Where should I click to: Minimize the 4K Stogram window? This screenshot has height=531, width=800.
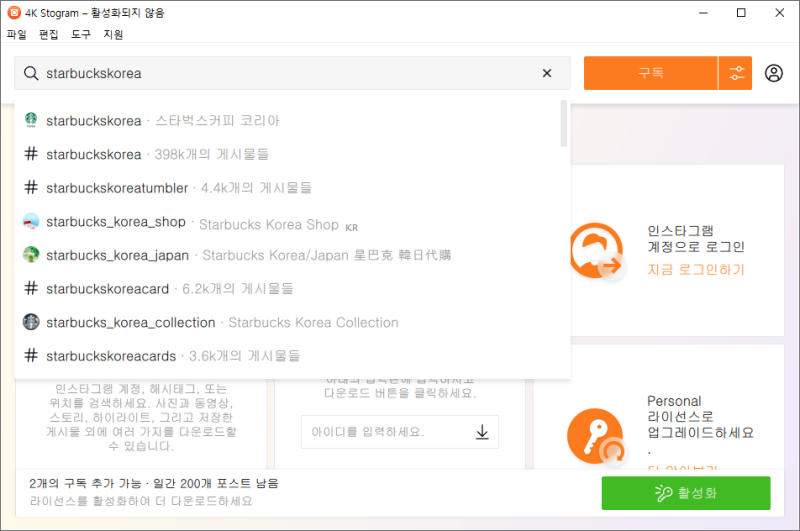703,13
